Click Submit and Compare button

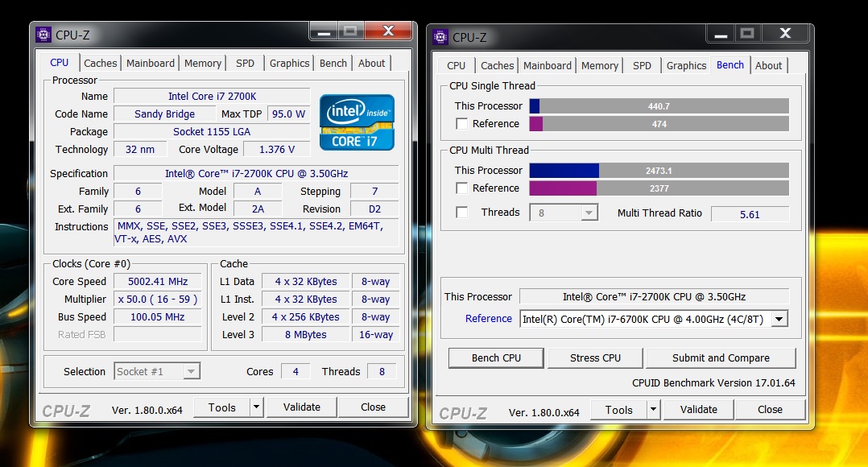721,358
